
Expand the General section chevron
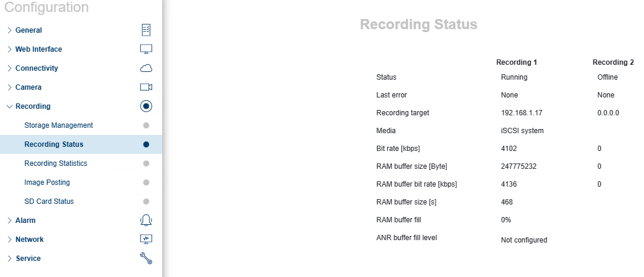tap(10, 30)
